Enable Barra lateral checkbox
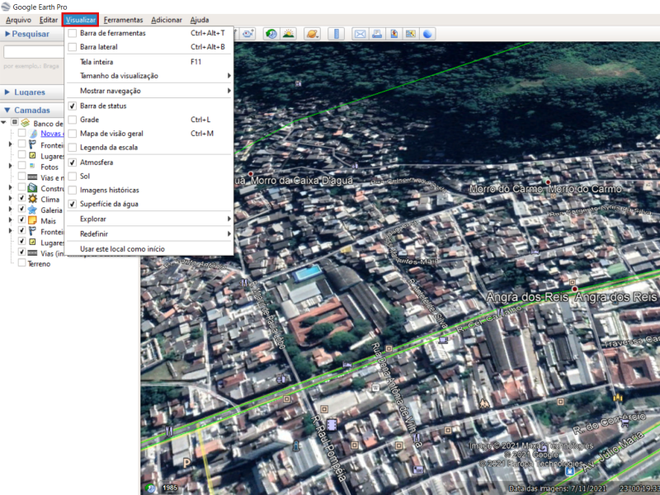This screenshot has height=495, width=660. pos(72,47)
